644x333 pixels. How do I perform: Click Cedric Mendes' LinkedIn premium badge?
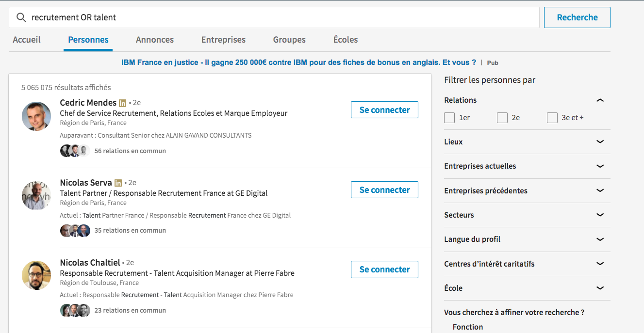coord(123,103)
